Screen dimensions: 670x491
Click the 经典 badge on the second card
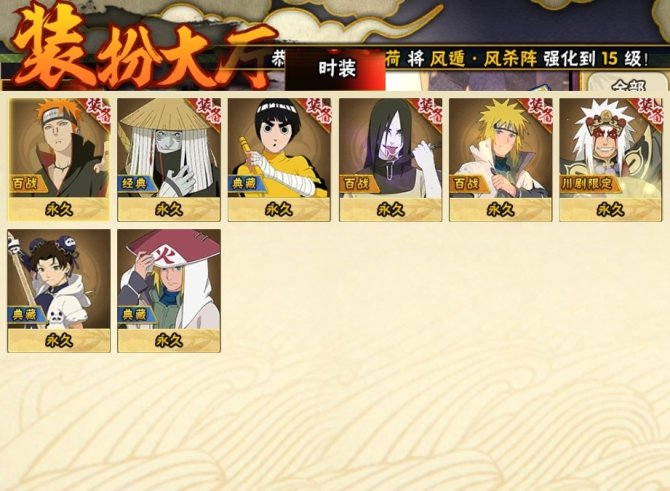136,184
